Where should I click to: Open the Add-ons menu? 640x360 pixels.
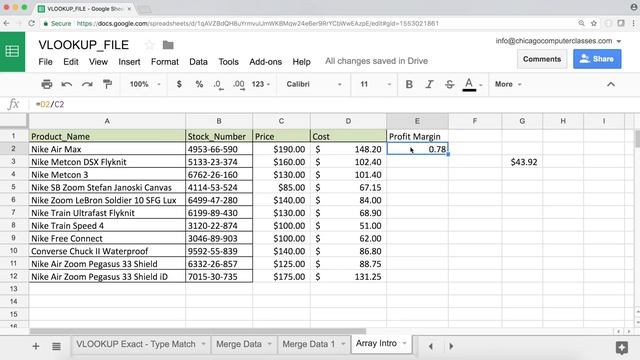265,62
